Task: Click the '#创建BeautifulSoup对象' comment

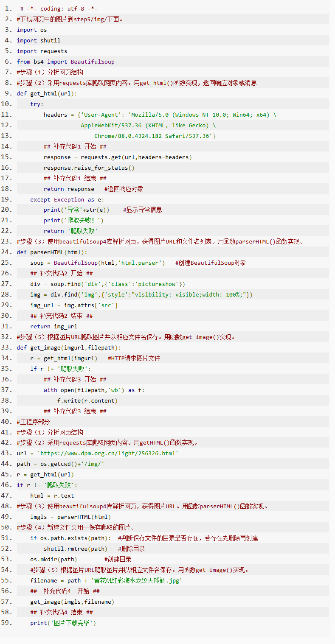Action: (211, 263)
